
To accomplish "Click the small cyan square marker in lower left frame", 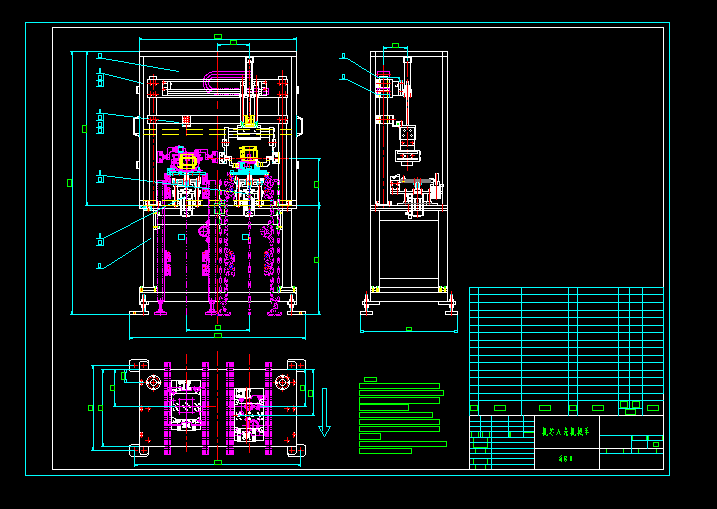I will 182,237.
